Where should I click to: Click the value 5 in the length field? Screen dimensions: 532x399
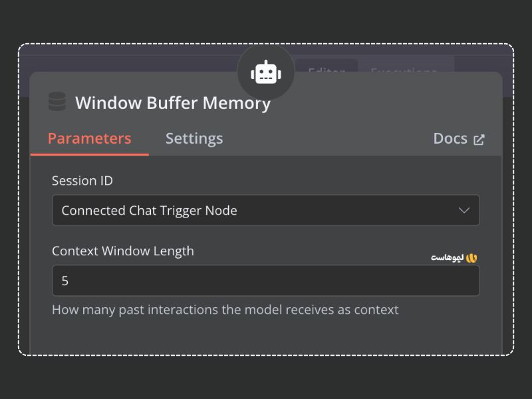[x=65, y=281]
